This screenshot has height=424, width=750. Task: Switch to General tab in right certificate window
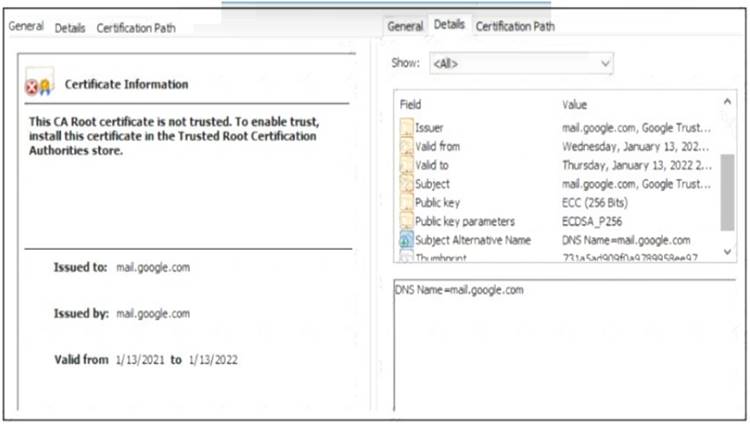(x=405, y=26)
